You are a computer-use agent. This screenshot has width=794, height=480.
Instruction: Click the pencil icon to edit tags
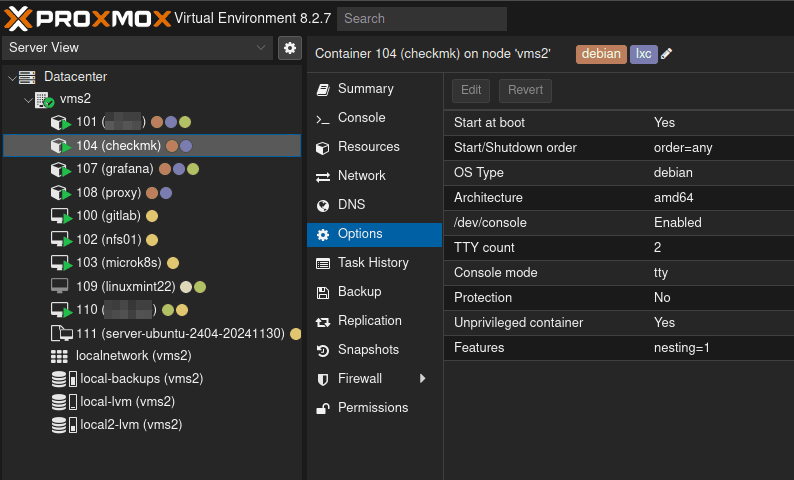tap(667, 54)
